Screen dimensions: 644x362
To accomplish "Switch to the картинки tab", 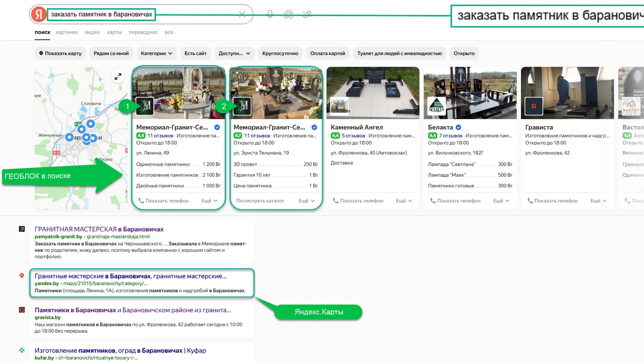I will click(67, 32).
